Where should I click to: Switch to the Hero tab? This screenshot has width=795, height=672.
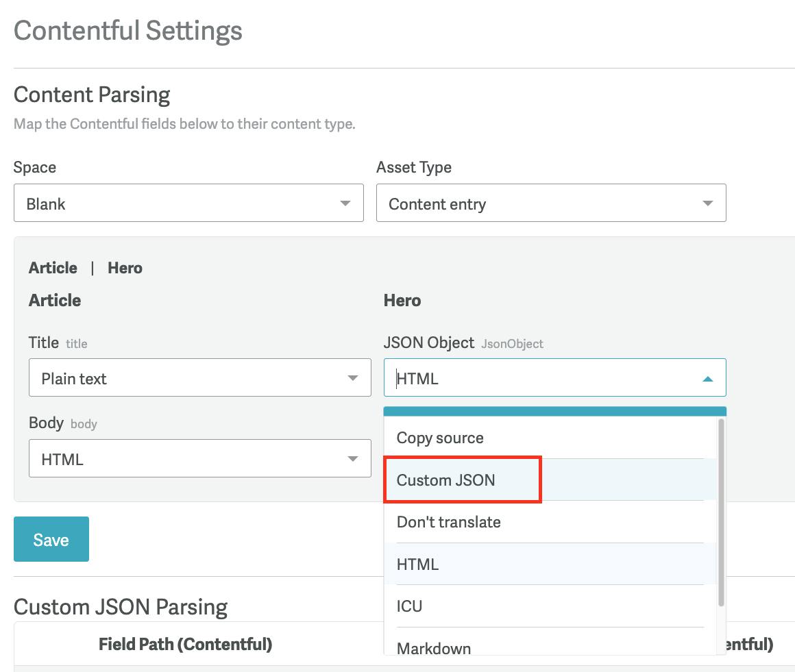point(125,268)
